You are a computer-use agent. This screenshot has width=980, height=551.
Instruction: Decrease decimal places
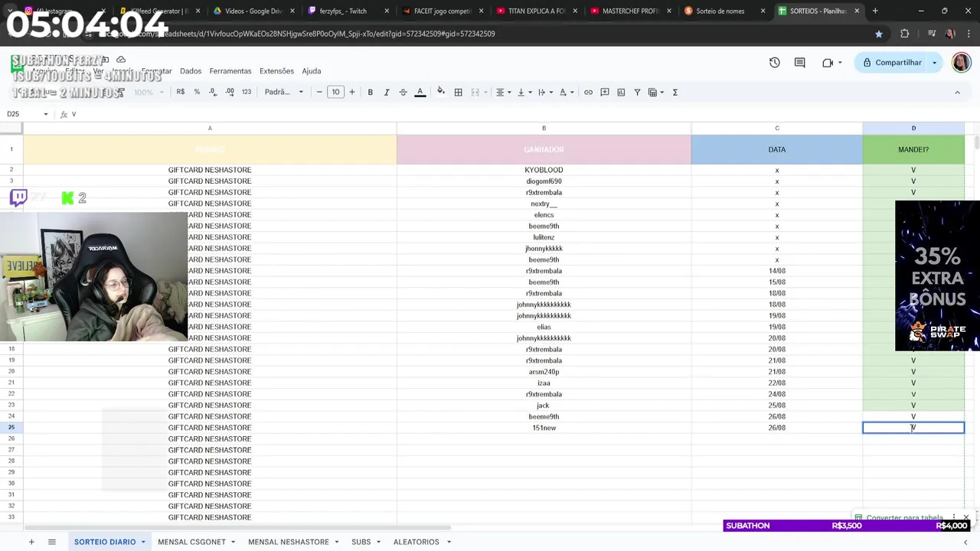[213, 92]
